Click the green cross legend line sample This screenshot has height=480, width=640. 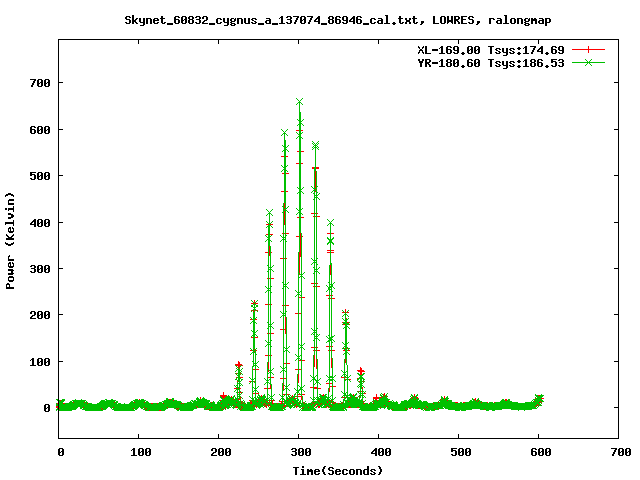click(x=588, y=62)
